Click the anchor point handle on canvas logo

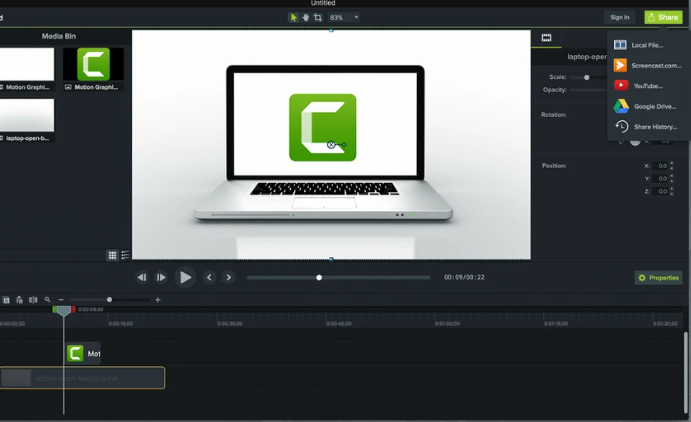coord(331,144)
